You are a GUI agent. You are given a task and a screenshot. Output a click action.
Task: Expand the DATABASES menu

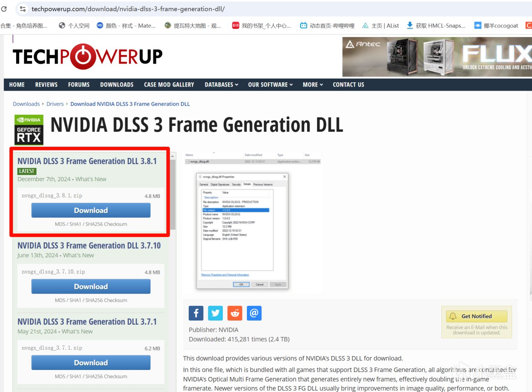click(222, 84)
